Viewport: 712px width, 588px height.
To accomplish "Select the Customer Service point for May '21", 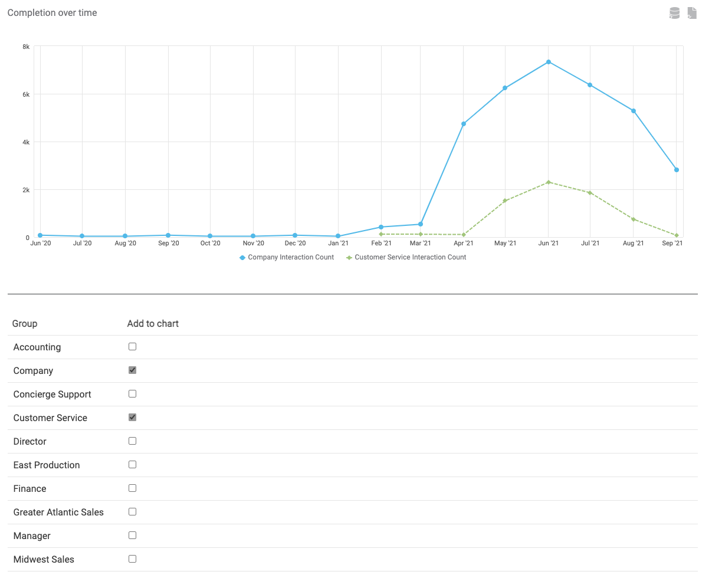I will pyautogui.click(x=505, y=201).
